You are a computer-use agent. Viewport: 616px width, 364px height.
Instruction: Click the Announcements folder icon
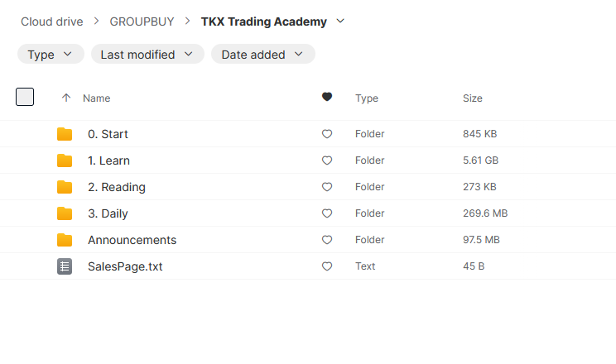[65, 240]
